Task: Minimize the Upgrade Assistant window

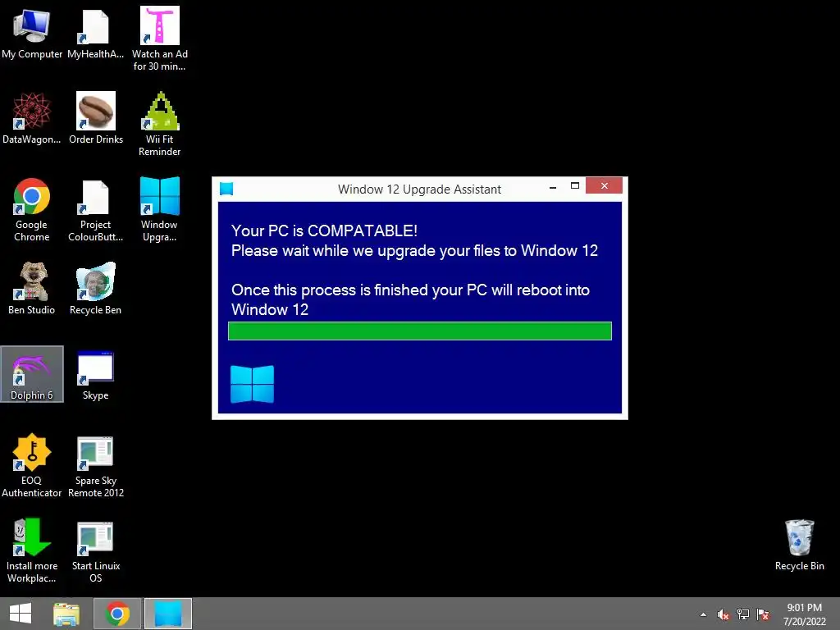Action: coord(553,187)
